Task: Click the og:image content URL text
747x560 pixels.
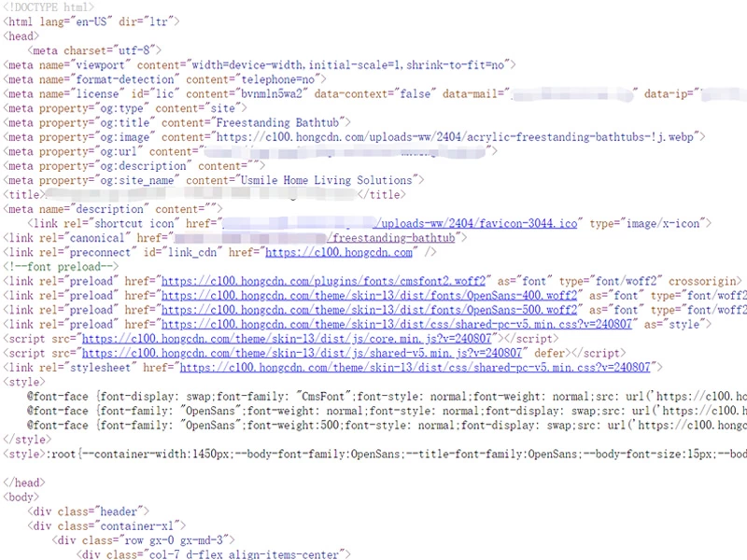Action: pyautogui.click(x=455, y=137)
